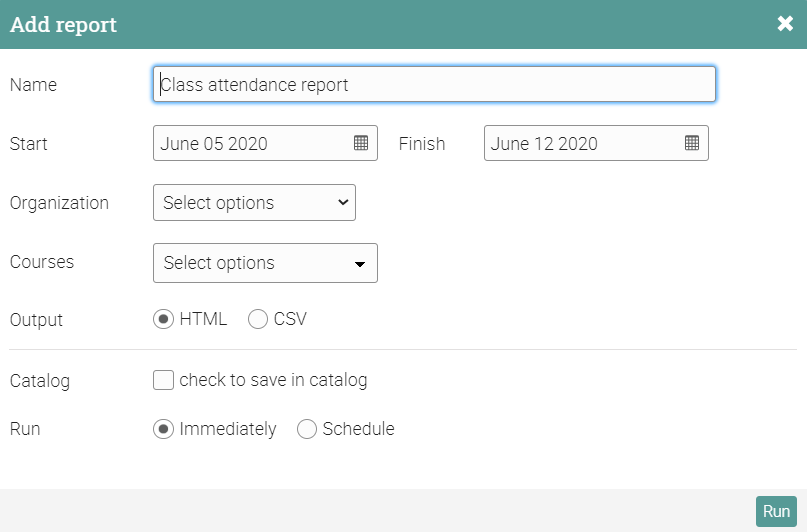Open the Organization dropdown
807x532 pixels.
coord(254,203)
